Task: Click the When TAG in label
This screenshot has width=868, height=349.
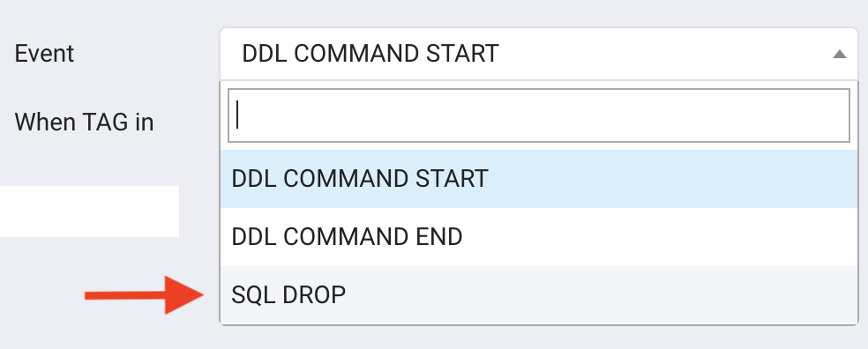Action: [84, 122]
